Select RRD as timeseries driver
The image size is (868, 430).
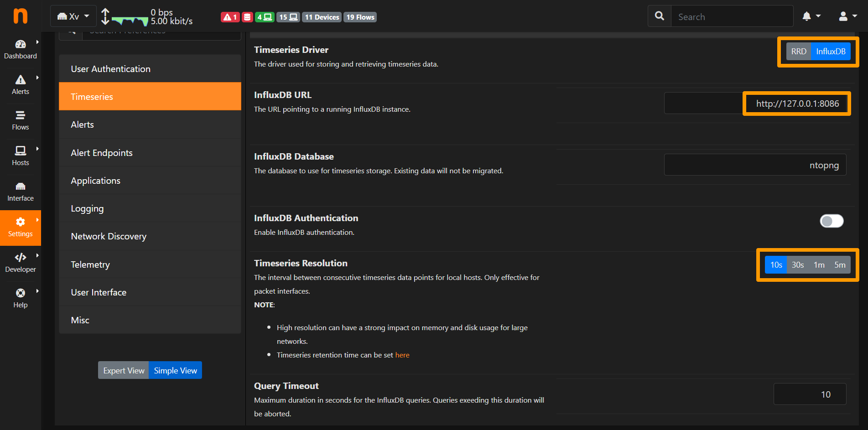pos(798,52)
